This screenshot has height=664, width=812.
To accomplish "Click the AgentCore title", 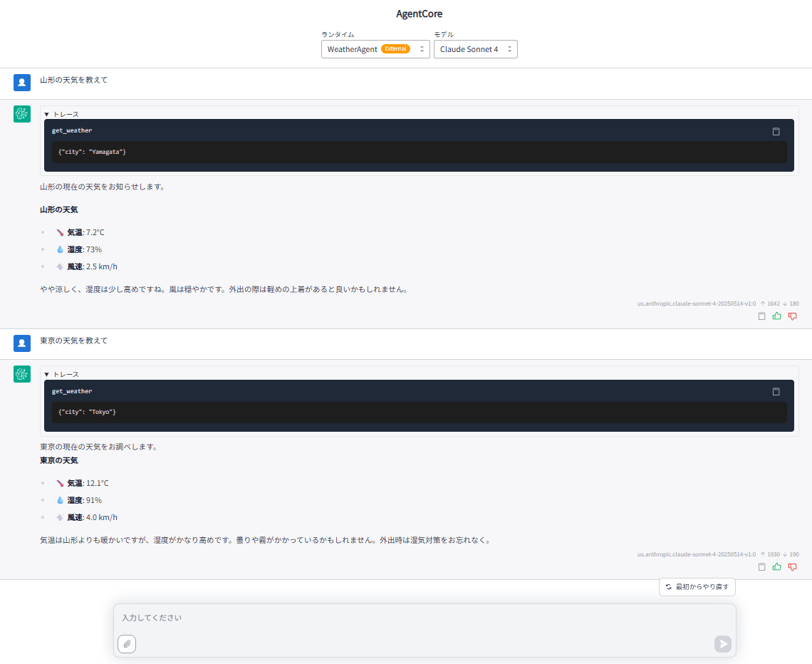I will [x=419, y=14].
